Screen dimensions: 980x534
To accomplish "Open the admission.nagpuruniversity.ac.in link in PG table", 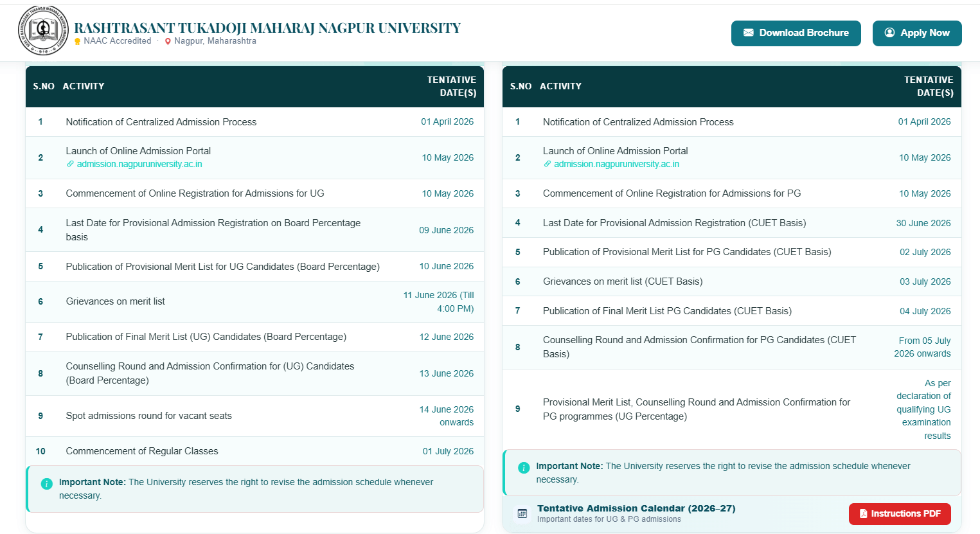I will (616, 165).
